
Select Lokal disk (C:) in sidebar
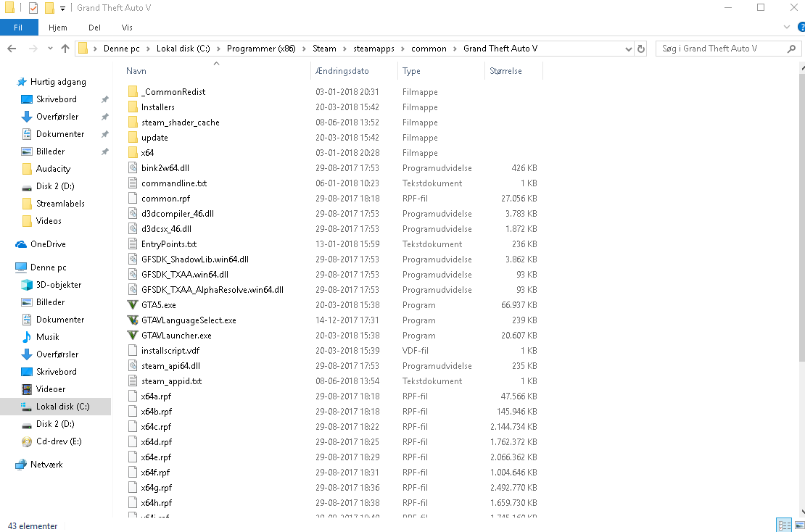pyautogui.click(x=55, y=407)
